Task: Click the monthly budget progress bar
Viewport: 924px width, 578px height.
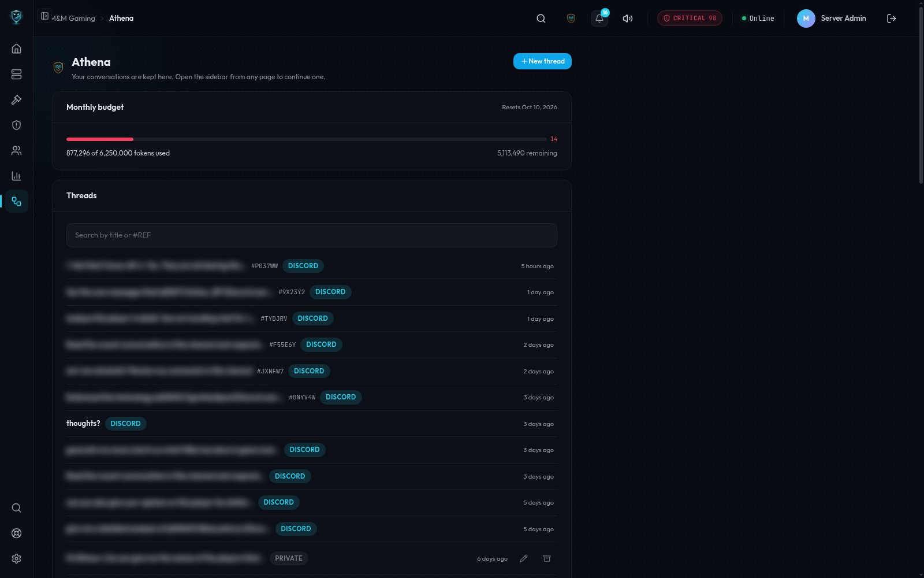Action: tap(307, 139)
